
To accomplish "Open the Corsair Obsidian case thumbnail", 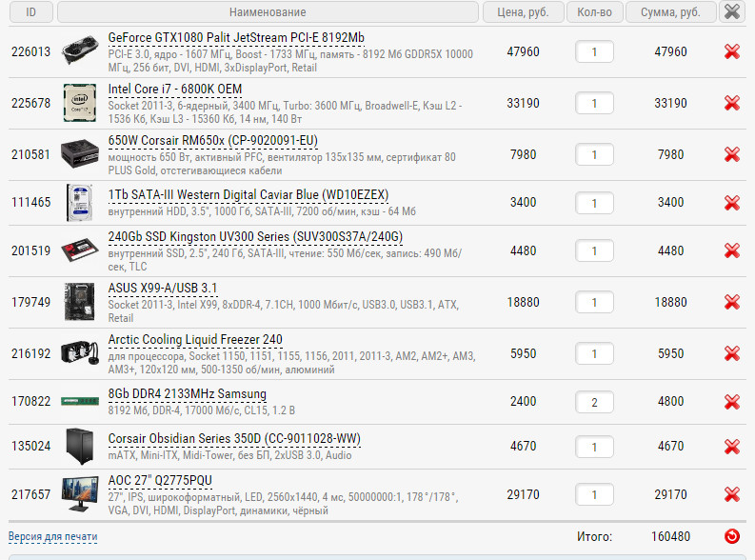I will click(x=80, y=447).
